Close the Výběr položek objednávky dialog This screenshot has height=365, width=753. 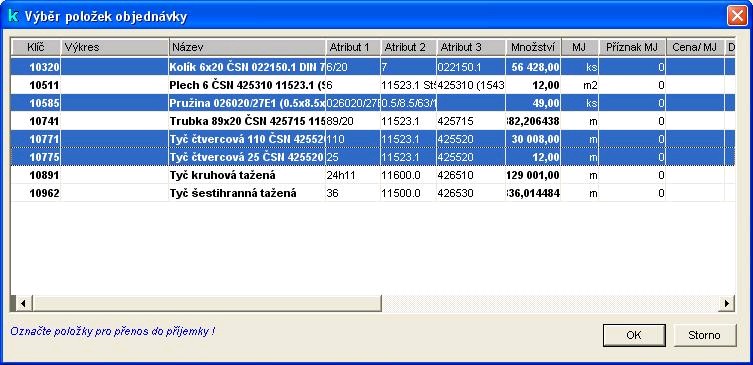coord(737,16)
